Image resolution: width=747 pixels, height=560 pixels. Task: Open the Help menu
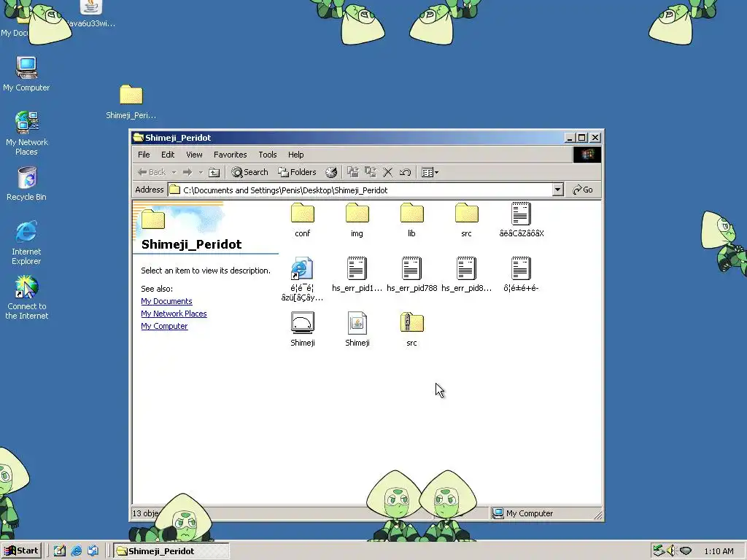click(295, 155)
